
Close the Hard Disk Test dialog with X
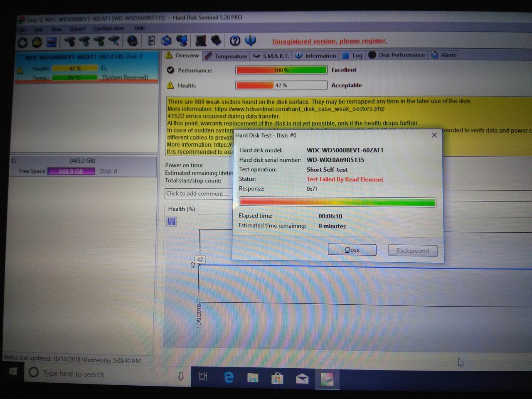[434, 135]
